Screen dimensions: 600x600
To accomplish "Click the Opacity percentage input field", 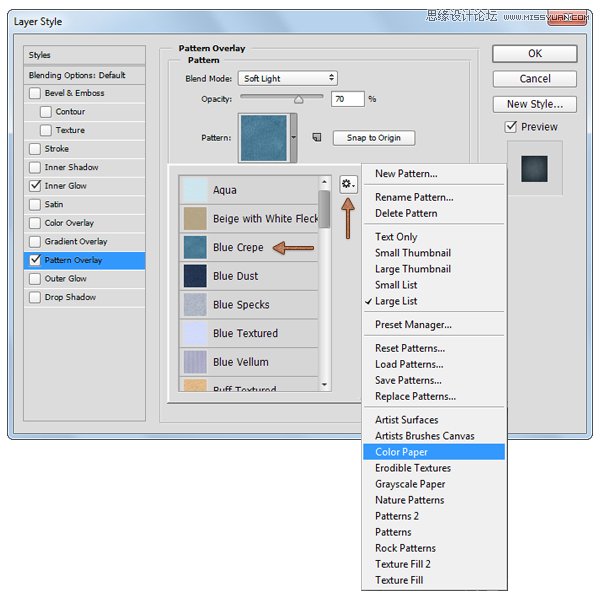I will click(x=348, y=99).
